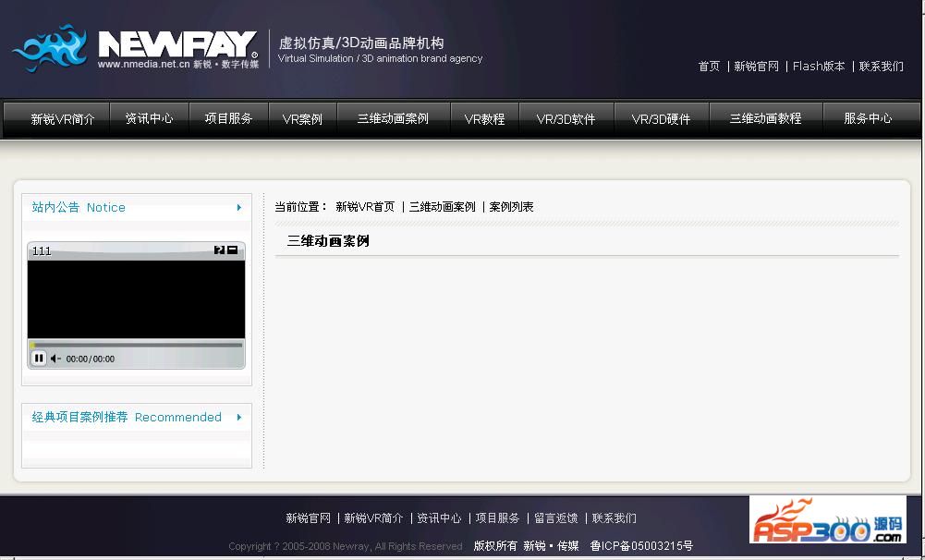Click the 首页 link at the top right
925x560 pixels.
pos(709,67)
